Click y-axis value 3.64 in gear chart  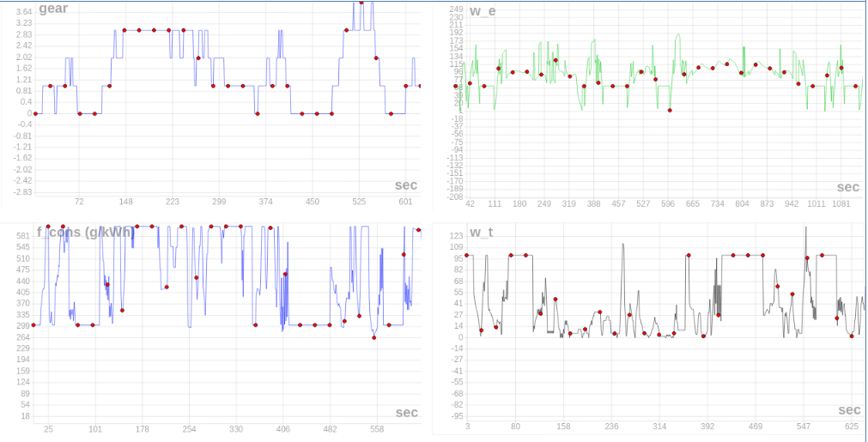24,12
